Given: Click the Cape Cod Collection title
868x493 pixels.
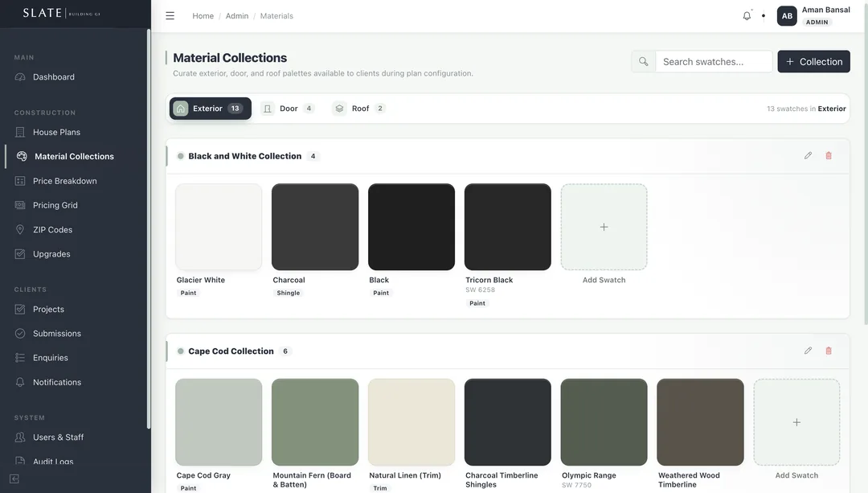Looking at the screenshot, I should pyautogui.click(x=231, y=351).
